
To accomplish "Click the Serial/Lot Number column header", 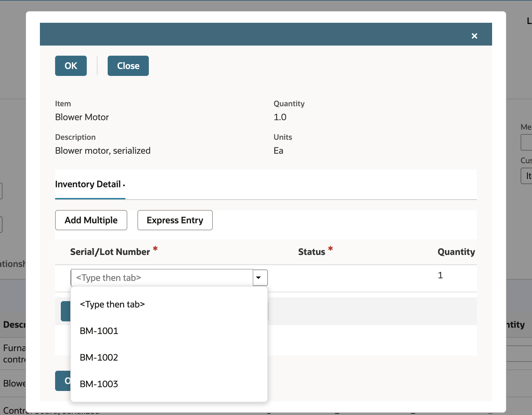I will coord(110,252).
